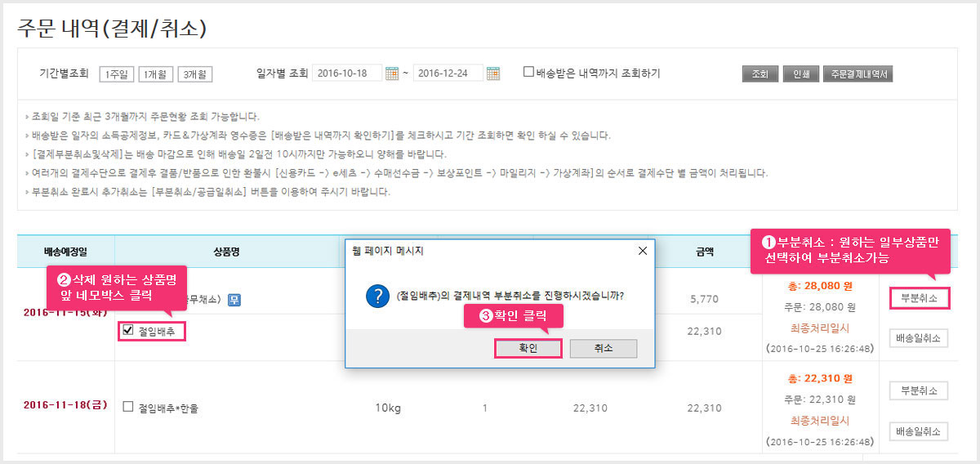Check the 절임배추*한울 checkbox
Viewport: 980px width, 464px height.
(x=127, y=407)
